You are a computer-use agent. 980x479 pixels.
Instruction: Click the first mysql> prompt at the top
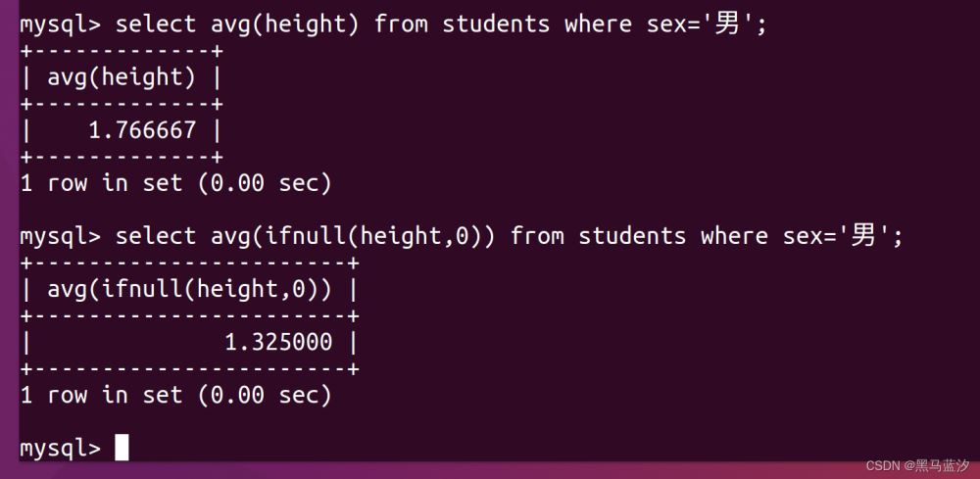click(60, 24)
